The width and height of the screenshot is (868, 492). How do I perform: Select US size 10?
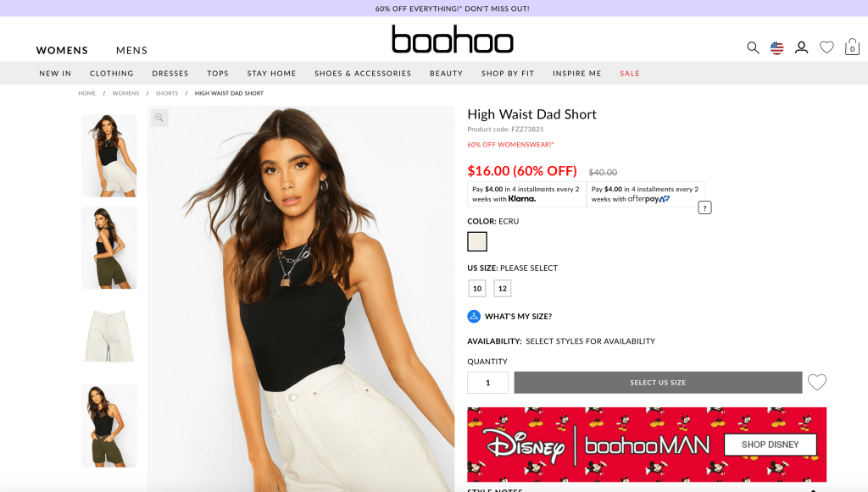(x=477, y=289)
